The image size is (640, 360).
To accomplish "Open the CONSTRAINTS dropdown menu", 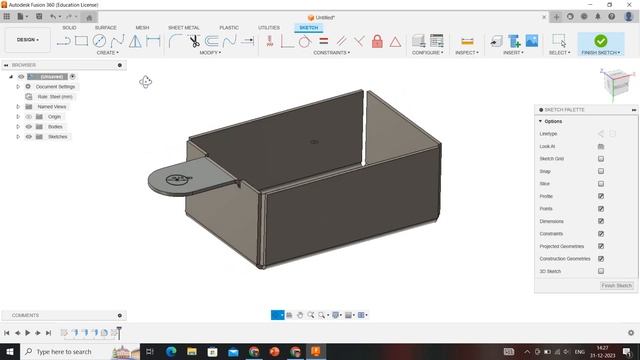I will tap(331, 53).
